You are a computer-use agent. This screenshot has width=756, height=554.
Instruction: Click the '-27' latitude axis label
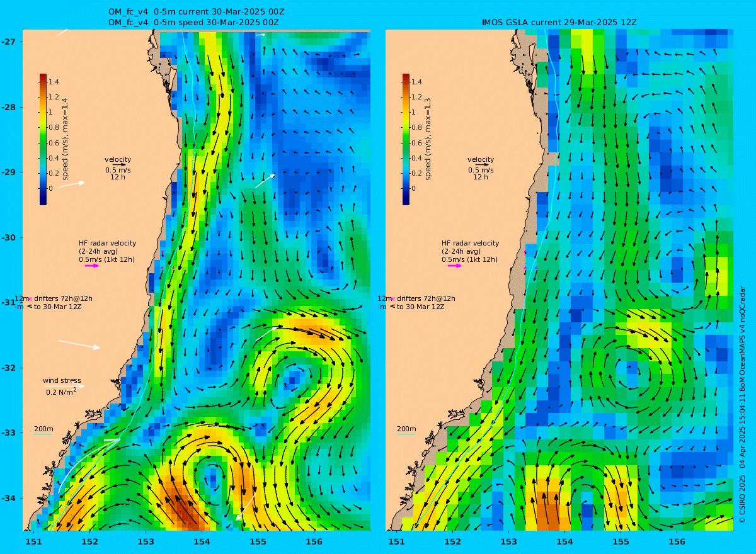[x=9, y=42]
